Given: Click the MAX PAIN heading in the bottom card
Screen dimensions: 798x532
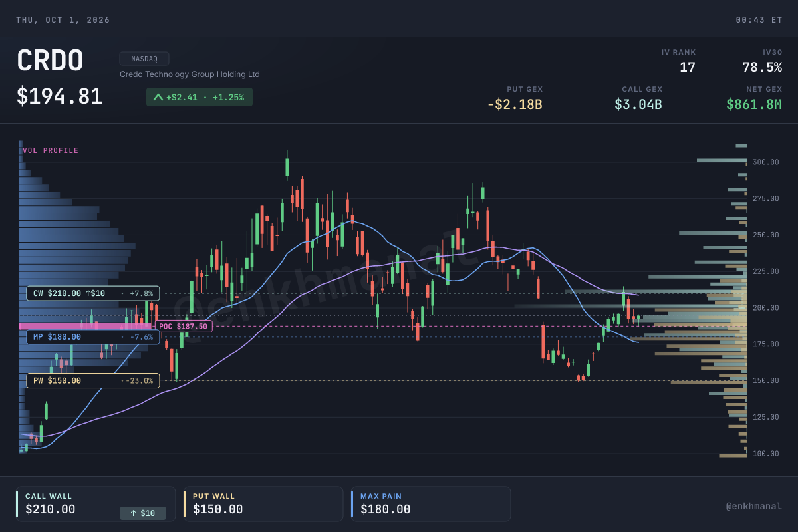Looking at the screenshot, I should 381,496.
